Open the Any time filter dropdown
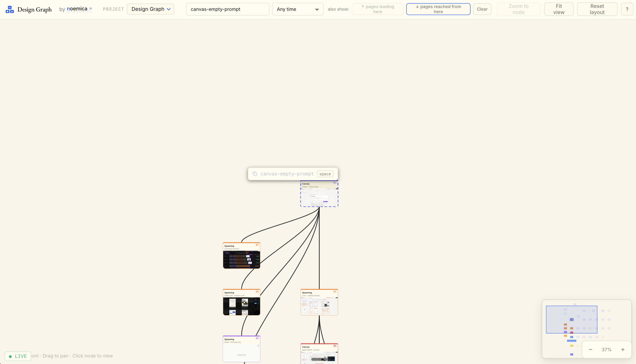 [x=297, y=9]
